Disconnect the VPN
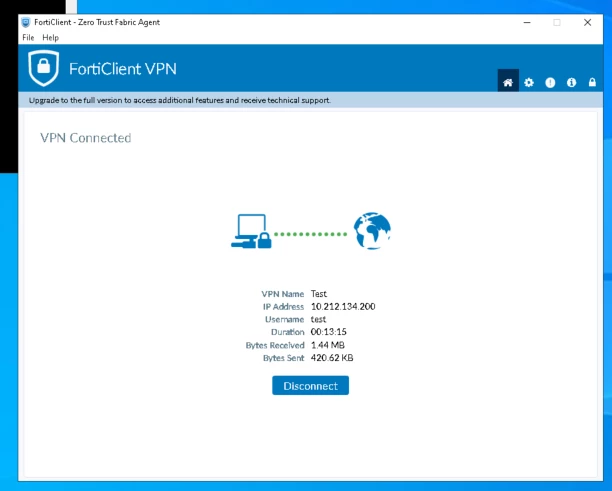 (x=310, y=386)
